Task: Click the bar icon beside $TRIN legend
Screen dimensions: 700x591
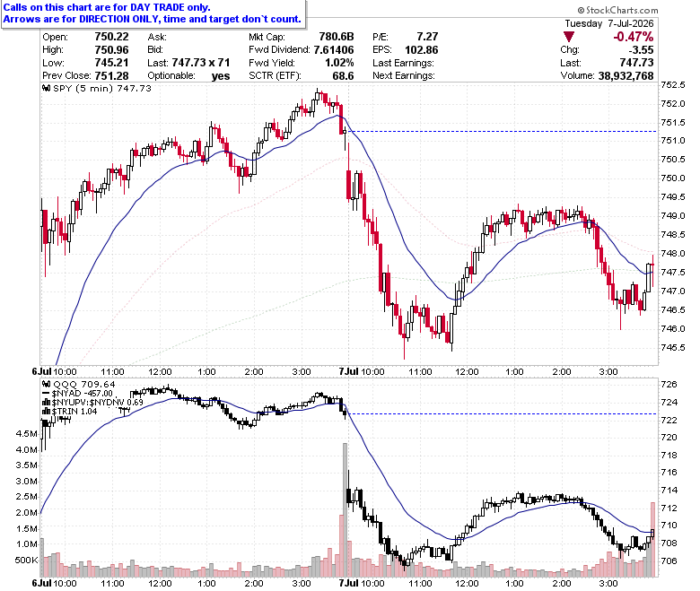Action: 46,412
